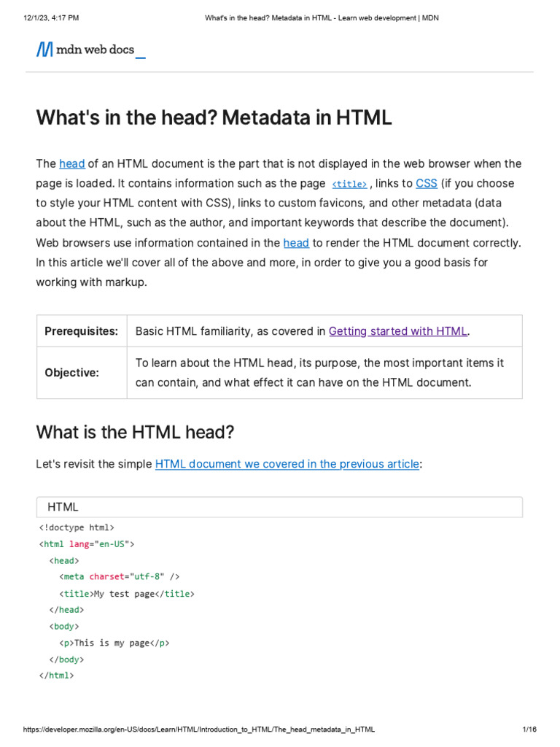Click the "My test page" title code line
Viewport: 560px width, 747px height.
127,594
